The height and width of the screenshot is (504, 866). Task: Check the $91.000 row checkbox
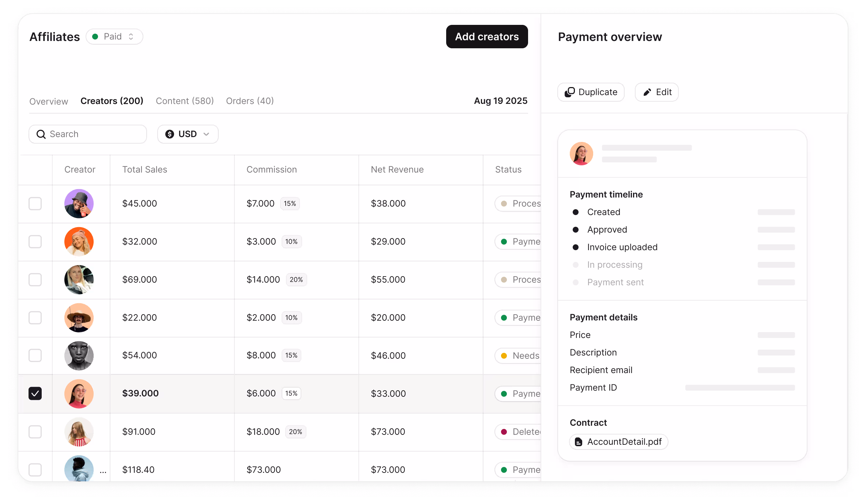click(35, 432)
